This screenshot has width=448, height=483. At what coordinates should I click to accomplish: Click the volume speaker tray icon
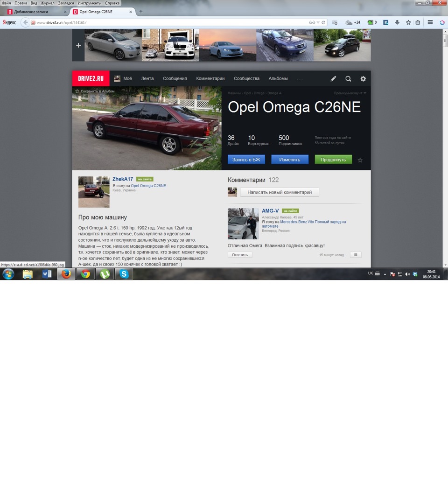pyautogui.click(x=407, y=274)
